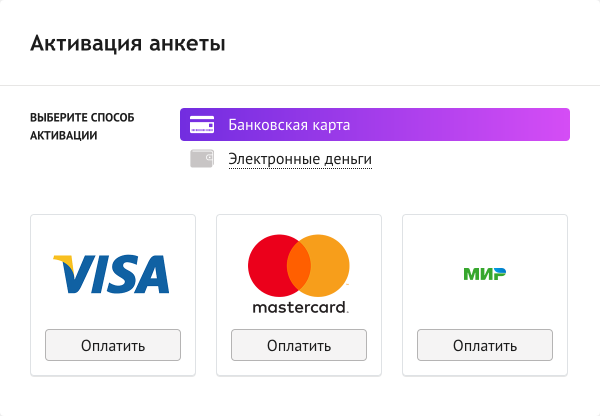Click the bank card icon in purple bar
Image resolution: width=600 pixels, height=416 pixels.
tap(202, 125)
